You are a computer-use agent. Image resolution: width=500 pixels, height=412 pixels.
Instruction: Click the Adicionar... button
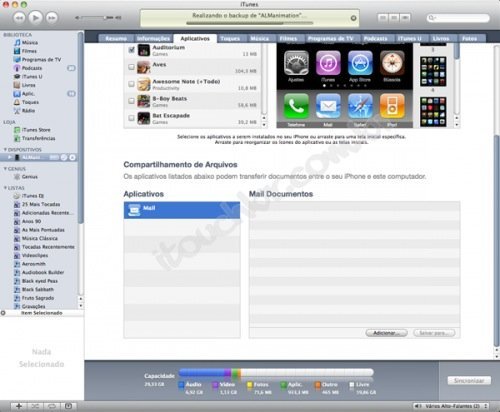point(386,333)
